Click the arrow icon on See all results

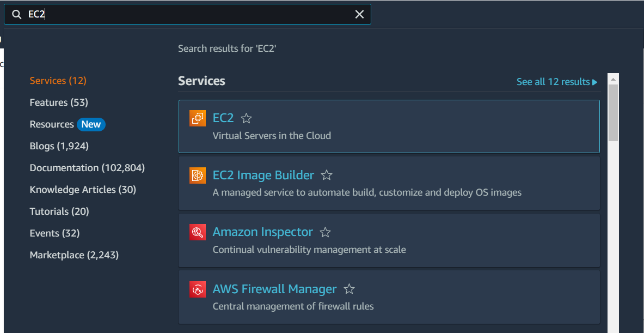pyautogui.click(x=593, y=81)
